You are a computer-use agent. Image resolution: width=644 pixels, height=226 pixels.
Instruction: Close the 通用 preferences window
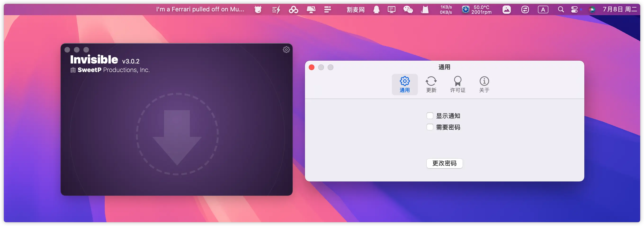click(x=312, y=67)
